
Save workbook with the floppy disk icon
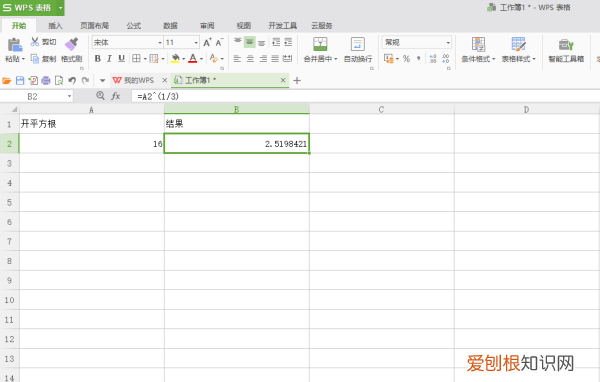[20, 80]
